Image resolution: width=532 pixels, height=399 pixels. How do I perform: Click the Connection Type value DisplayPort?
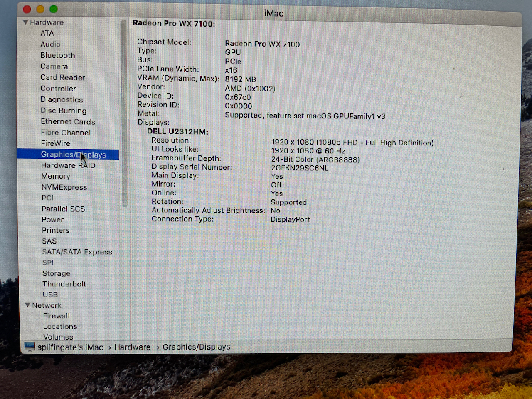click(x=291, y=219)
